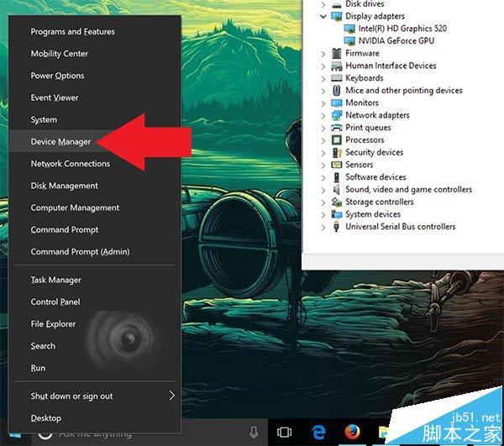The width and height of the screenshot is (504, 446).
Task: Expand Security devices chevron
Action: 323,153
